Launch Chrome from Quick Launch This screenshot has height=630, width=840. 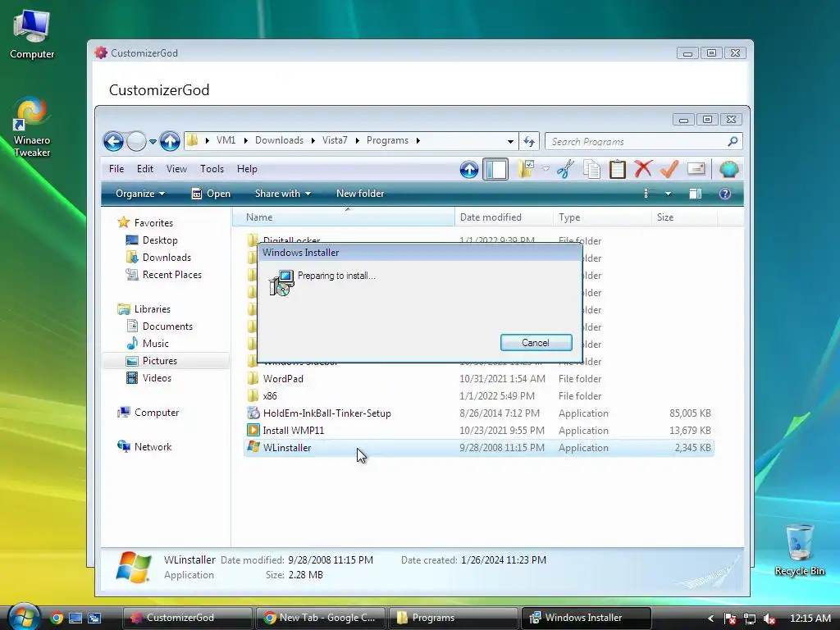pyautogui.click(x=57, y=618)
